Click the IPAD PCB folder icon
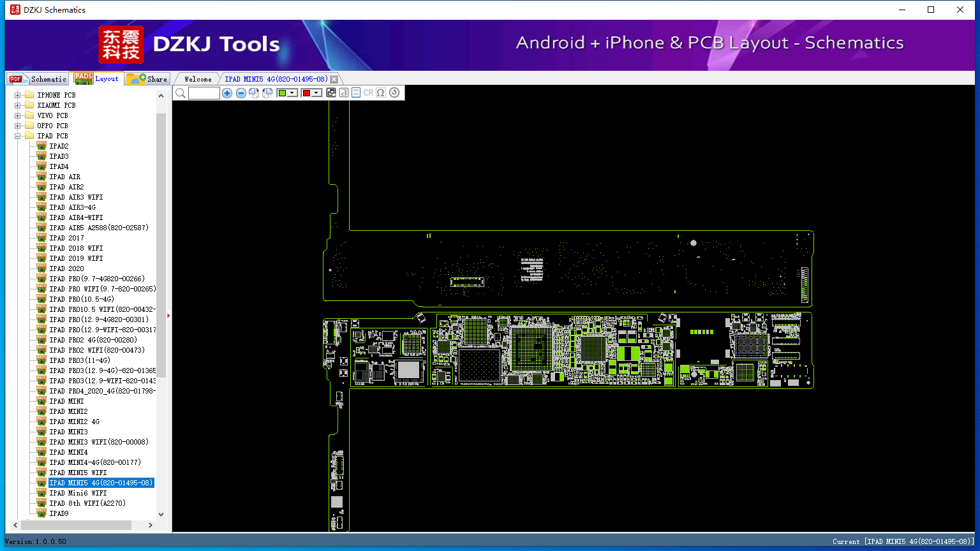The width and height of the screenshot is (980, 551). (x=29, y=136)
